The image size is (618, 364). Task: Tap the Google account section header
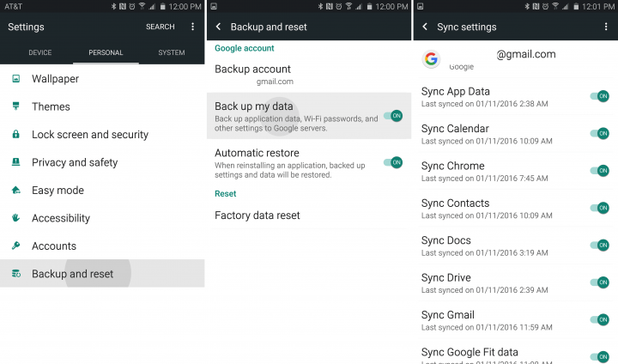(245, 48)
